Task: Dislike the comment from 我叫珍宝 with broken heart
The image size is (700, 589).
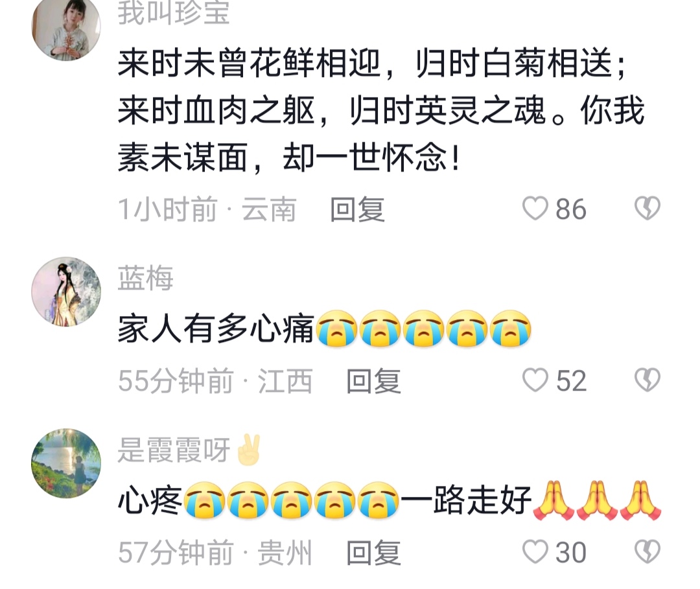Action: (x=647, y=209)
